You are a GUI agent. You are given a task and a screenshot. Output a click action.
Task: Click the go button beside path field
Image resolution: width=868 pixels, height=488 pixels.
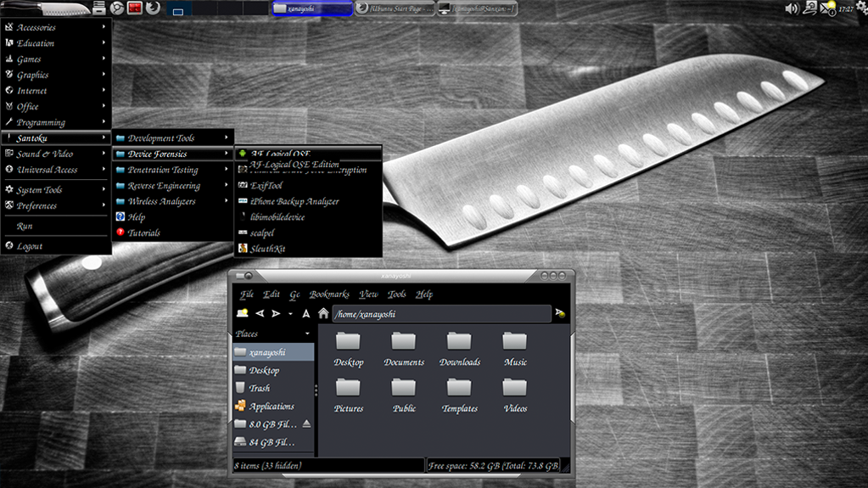click(560, 313)
